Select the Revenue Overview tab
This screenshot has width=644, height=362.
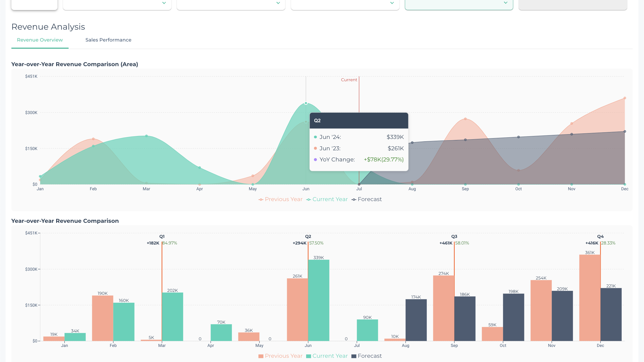tap(39, 40)
